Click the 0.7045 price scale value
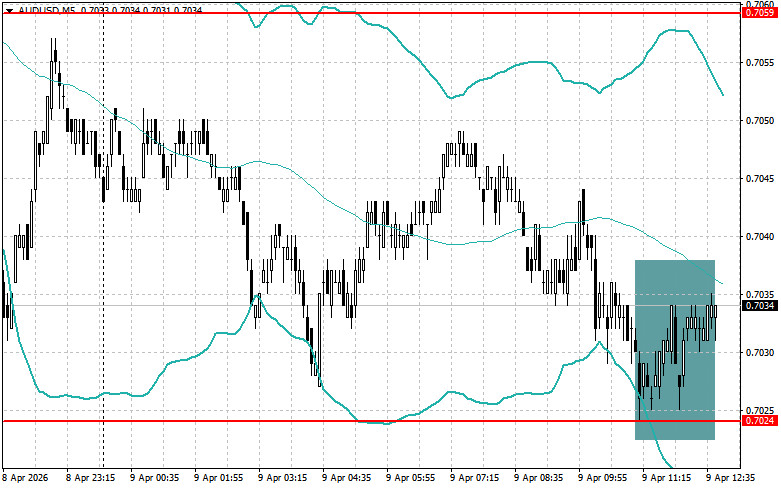This screenshot has height=489, width=781. 760,179
